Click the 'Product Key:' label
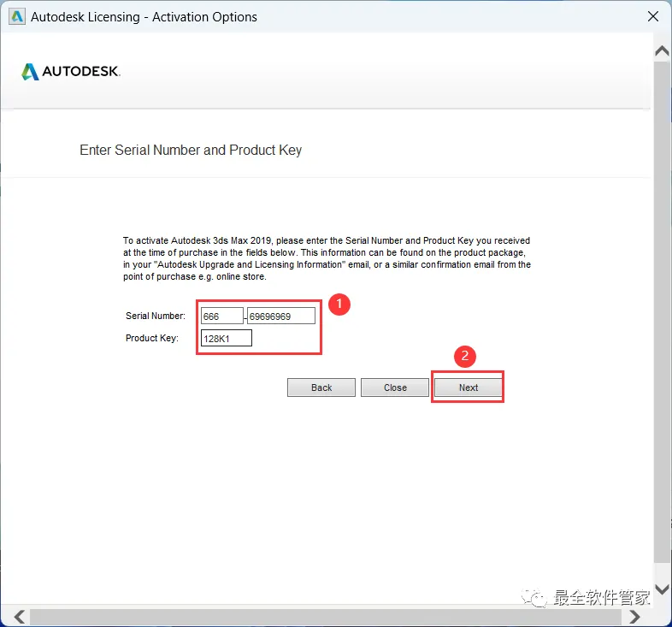This screenshot has height=627, width=672. (152, 338)
